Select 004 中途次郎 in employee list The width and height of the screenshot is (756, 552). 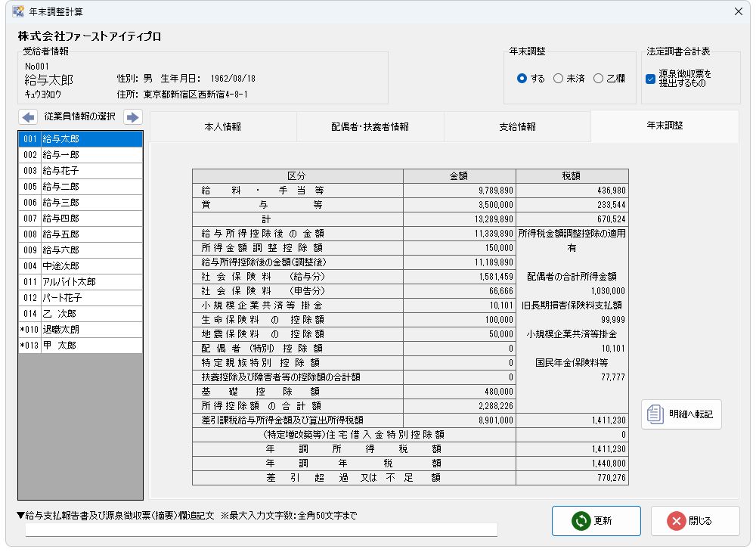tap(80, 266)
